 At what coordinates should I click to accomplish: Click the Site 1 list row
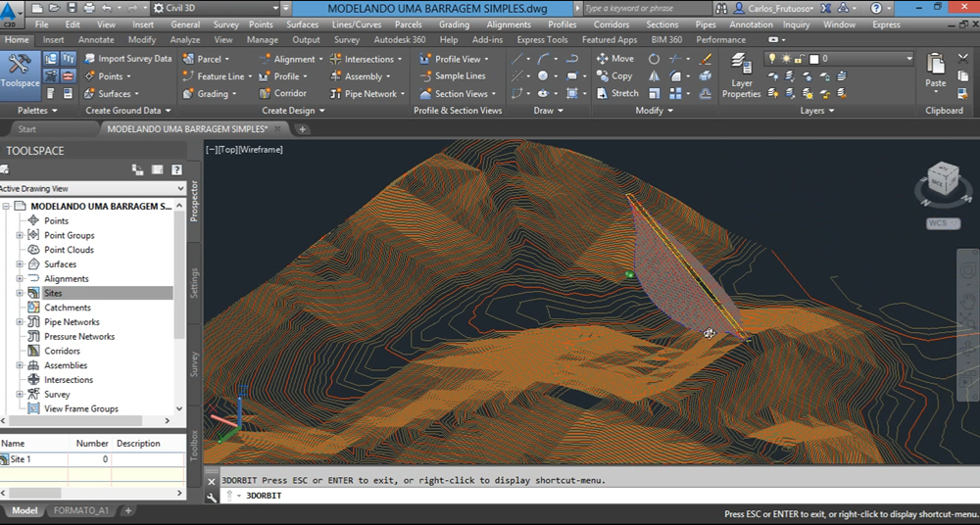(x=92, y=459)
